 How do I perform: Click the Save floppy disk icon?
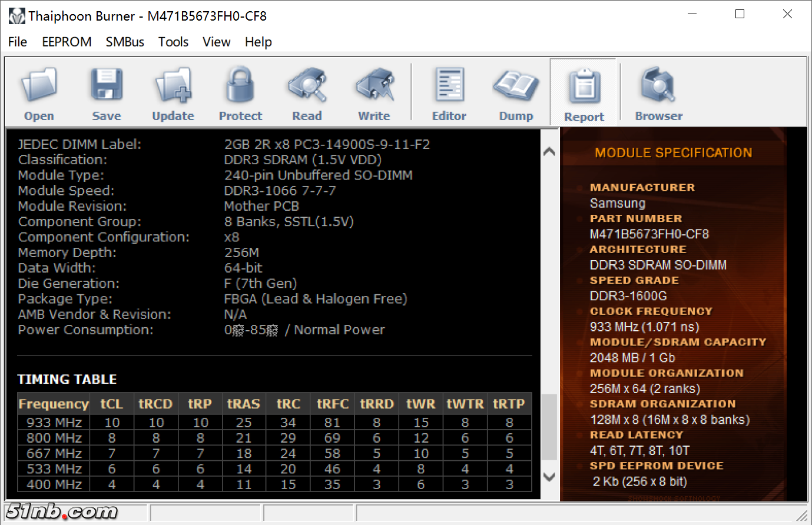click(x=107, y=86)
